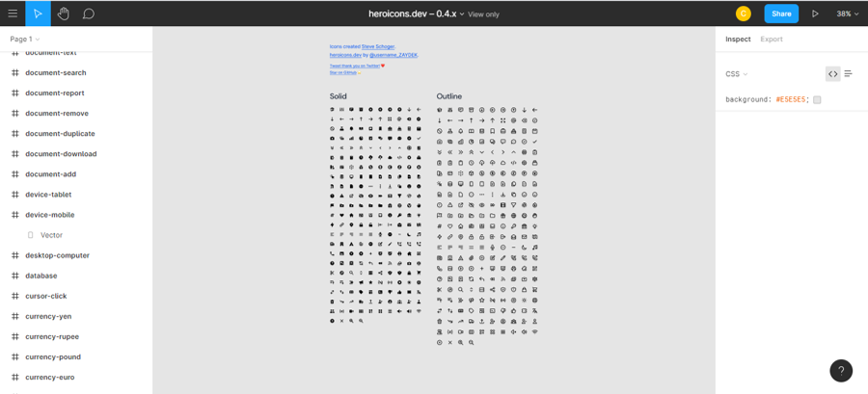
Task: Expand the 38% zoom dropdown
Action: click(847, 13)
